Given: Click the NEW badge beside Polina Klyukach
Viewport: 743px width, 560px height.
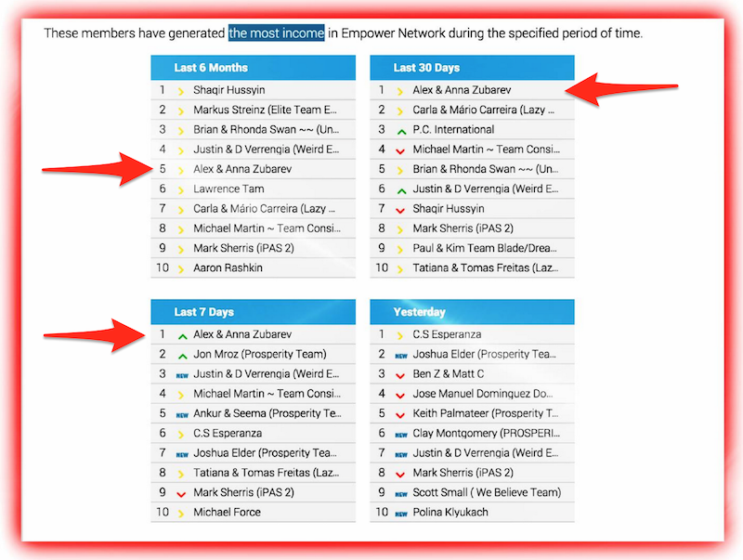Looking at the screenshot, I should pyautogui.click(x=401, y=514).
